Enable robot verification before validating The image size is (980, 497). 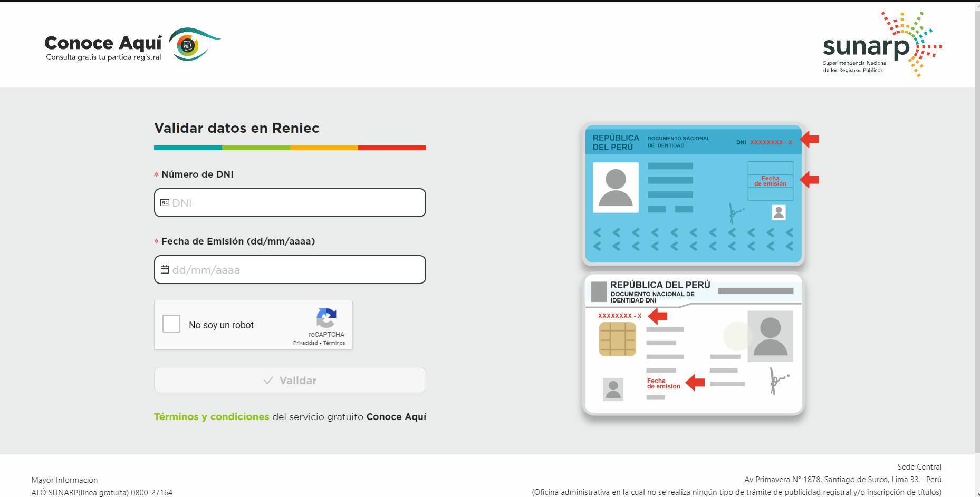(171, 324)
